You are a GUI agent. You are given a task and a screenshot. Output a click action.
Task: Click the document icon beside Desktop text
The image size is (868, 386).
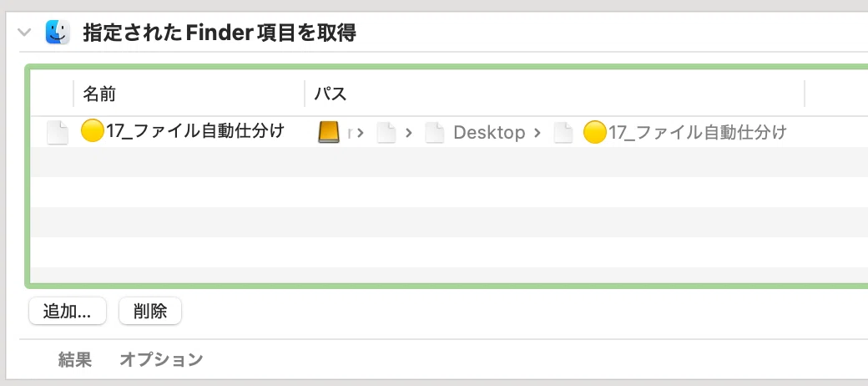coord(435,133)
